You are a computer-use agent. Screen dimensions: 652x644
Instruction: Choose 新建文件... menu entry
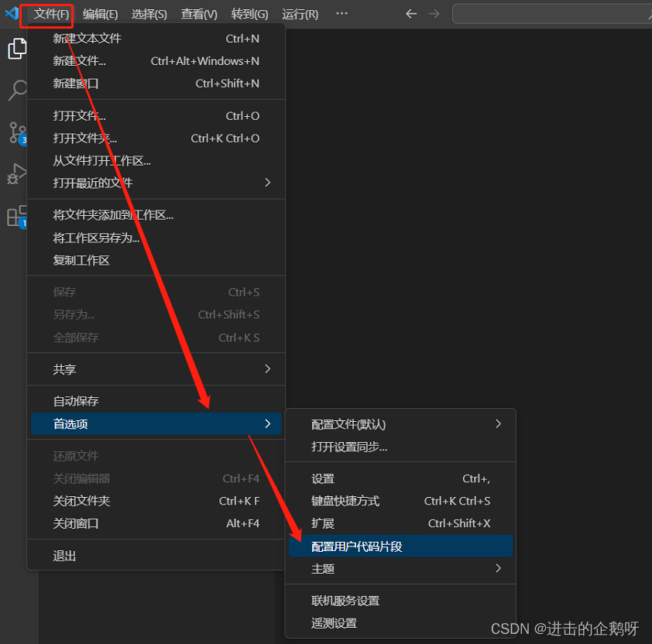point(156,61)
